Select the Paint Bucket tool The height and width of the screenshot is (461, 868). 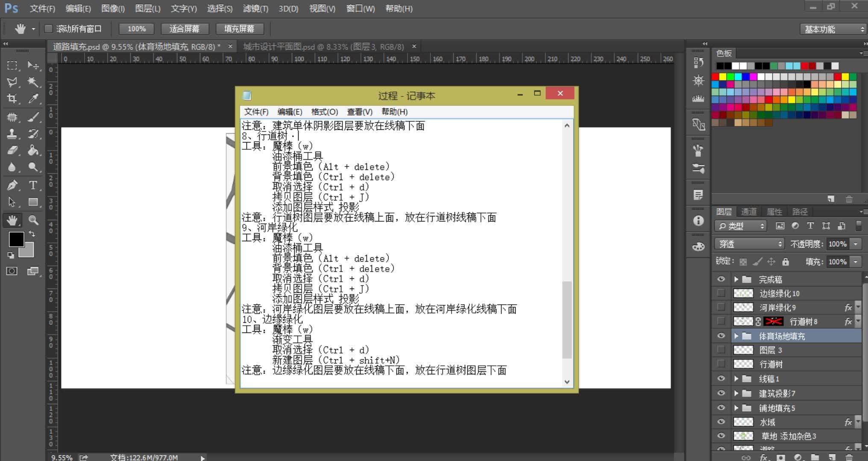(33, 150)
